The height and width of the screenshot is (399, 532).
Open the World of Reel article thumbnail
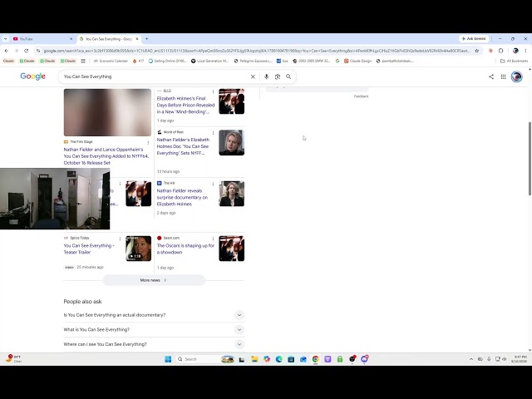click(x=231, y=143)
